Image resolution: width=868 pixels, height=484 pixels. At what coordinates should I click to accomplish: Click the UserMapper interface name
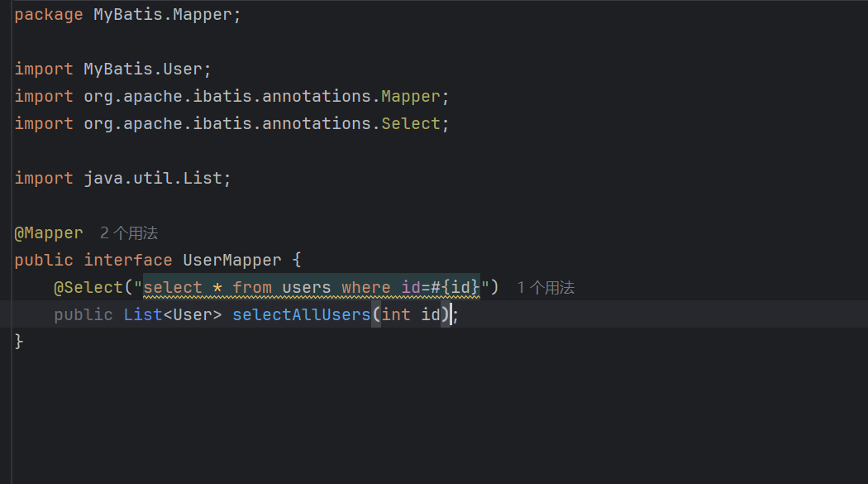tap(232, 261)
